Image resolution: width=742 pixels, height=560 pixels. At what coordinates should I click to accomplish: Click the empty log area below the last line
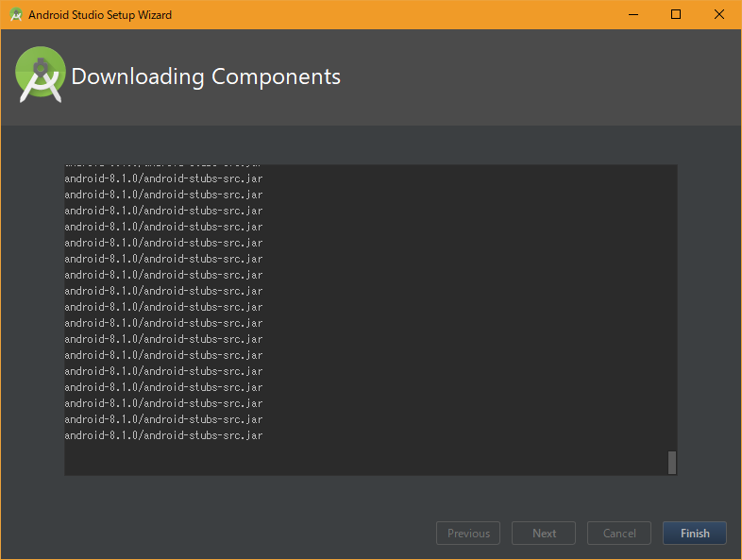(x=359, y=458)
